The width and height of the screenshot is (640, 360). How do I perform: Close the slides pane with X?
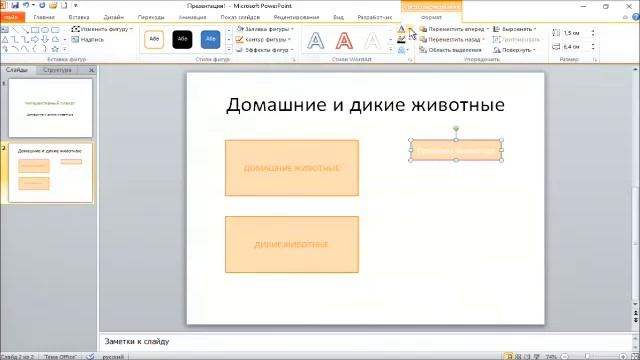[91, 70]
